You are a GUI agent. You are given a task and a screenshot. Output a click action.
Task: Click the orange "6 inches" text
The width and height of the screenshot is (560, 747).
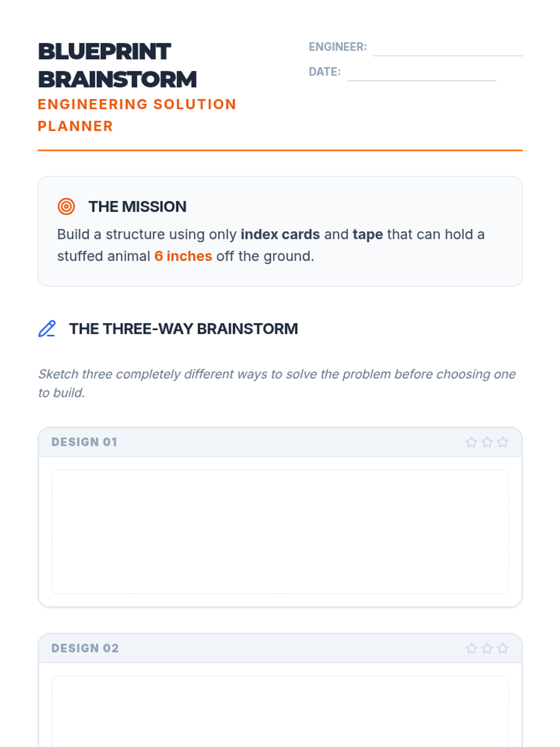pos(183,256)
